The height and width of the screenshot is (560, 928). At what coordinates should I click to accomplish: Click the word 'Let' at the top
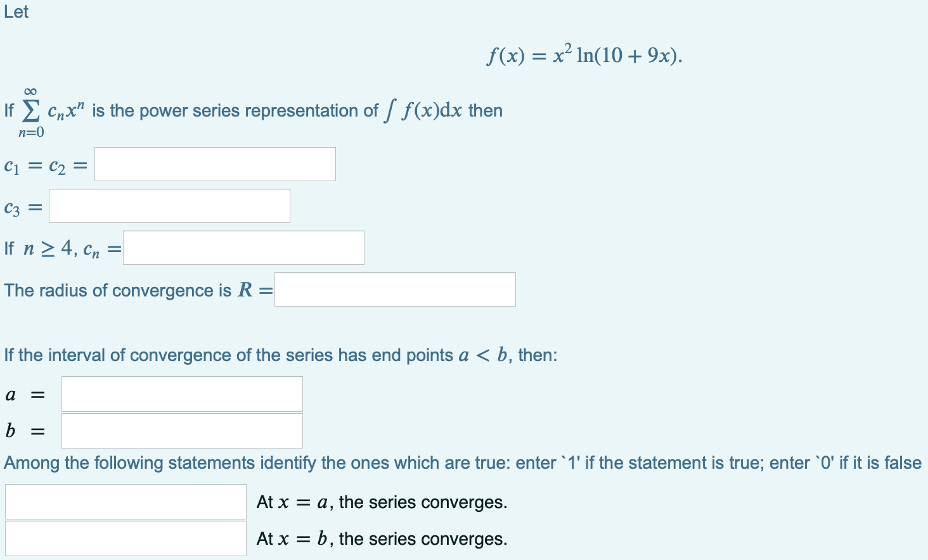(16, 11)
